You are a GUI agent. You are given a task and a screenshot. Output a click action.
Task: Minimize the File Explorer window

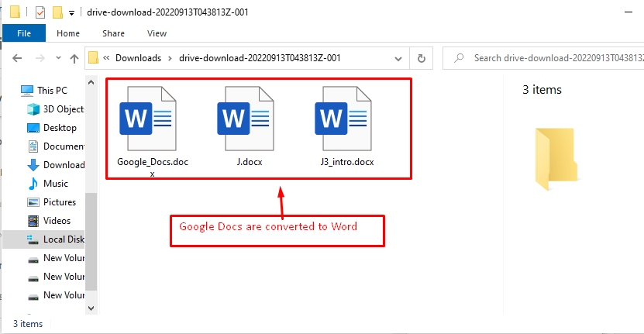pos(629,12)
